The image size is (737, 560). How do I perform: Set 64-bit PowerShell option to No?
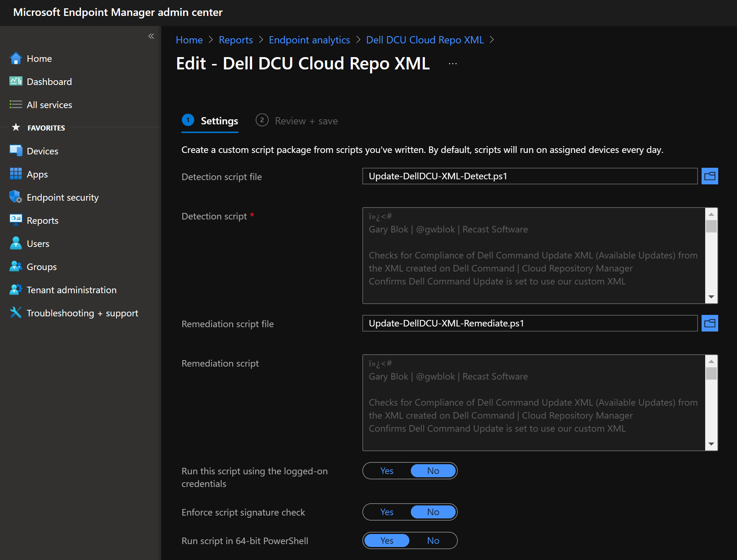point(433,541)
